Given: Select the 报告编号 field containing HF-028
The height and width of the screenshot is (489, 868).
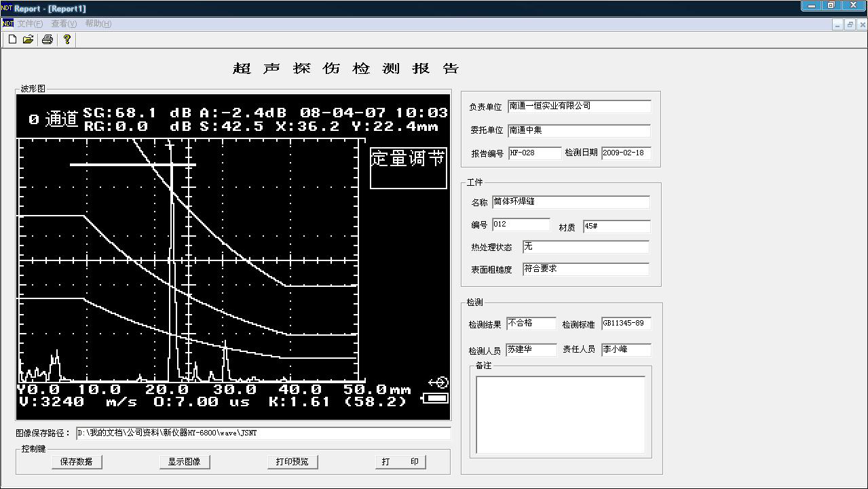Looking at the screenshot, I should (x=534, y=153).
